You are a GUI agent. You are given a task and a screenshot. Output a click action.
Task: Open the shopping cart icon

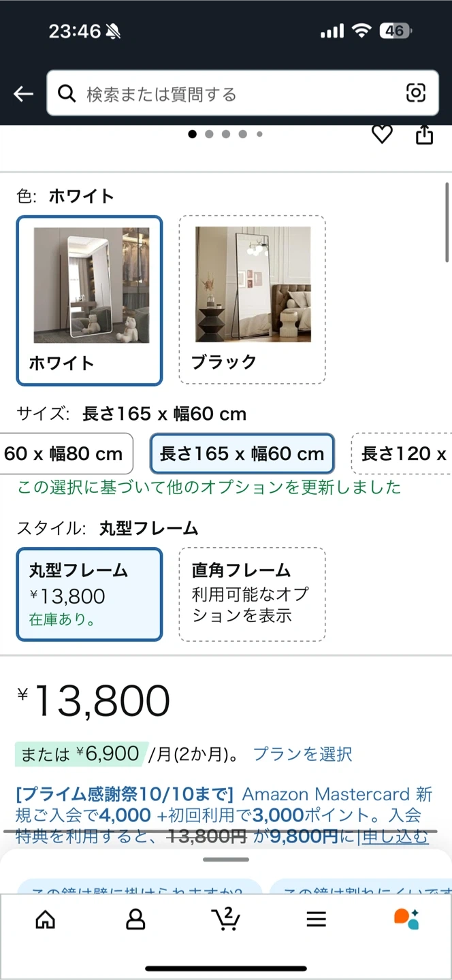(225, 919)
